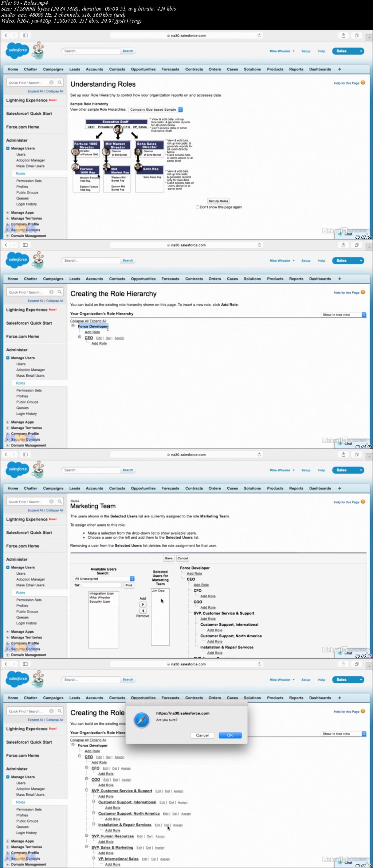
Task: Expand Manage Apps on Understanding Roles page sidebar
Action: pyautogui.click(x=8, y=212)
